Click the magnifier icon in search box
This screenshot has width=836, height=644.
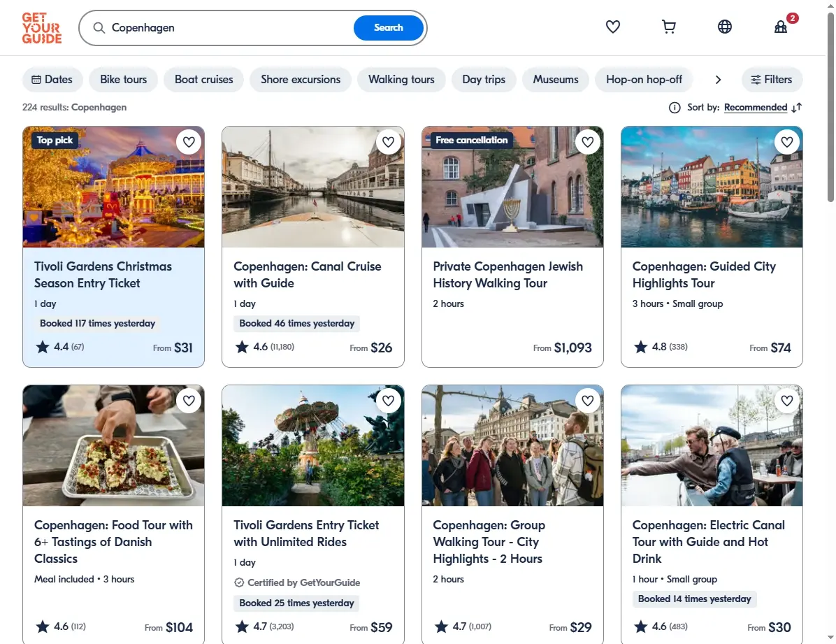point(99,28)
